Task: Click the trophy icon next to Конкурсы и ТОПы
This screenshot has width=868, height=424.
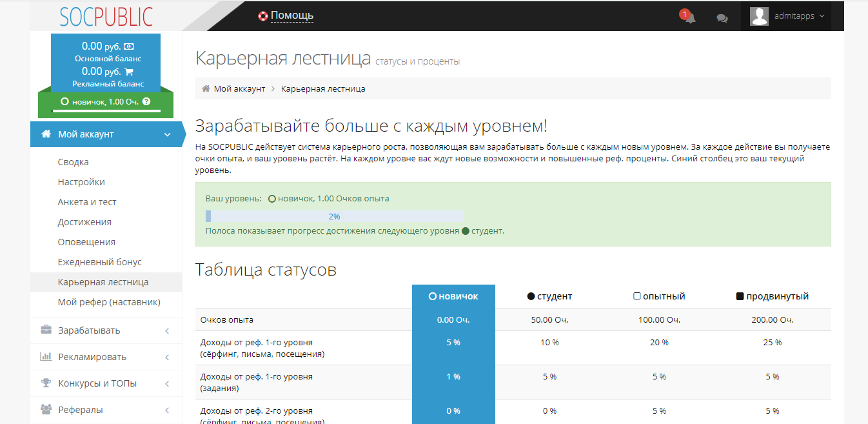Action: coord(46,383)
